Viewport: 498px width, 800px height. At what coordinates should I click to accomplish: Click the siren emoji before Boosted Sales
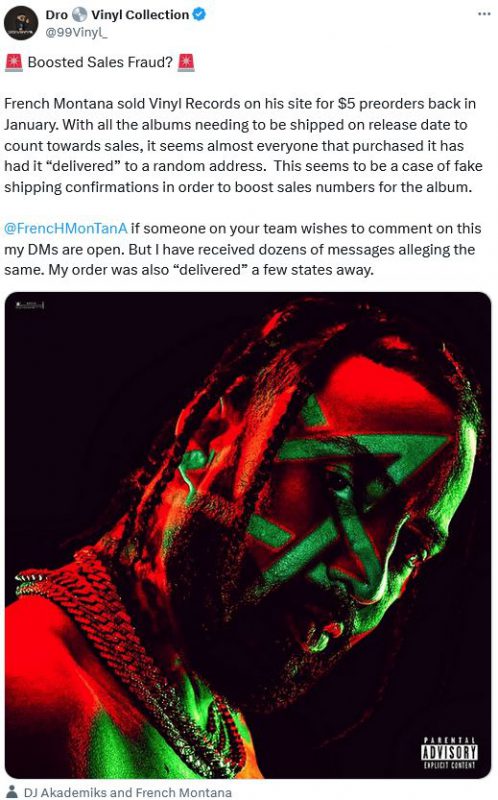click(14, 62)
